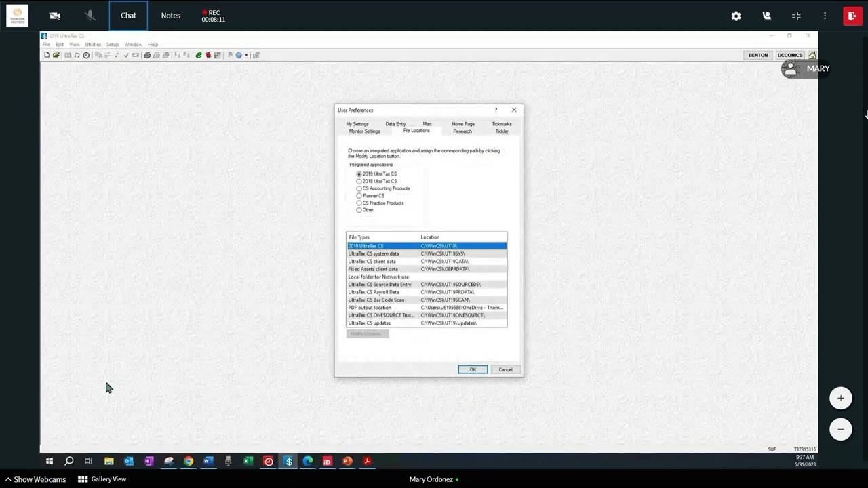
Task: Select UltraTax CS Bar Code Scan row
Action: [427, 300]
